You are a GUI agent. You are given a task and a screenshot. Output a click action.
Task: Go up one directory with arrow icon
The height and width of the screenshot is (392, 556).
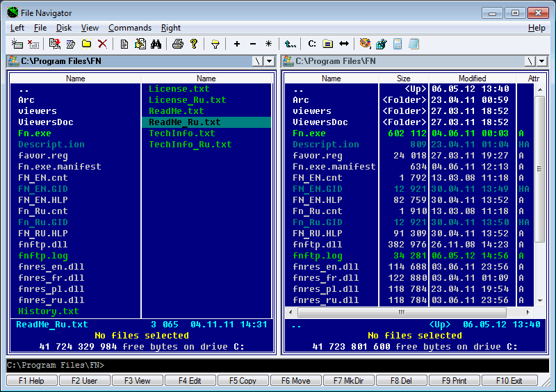click(x=290, y=44)
